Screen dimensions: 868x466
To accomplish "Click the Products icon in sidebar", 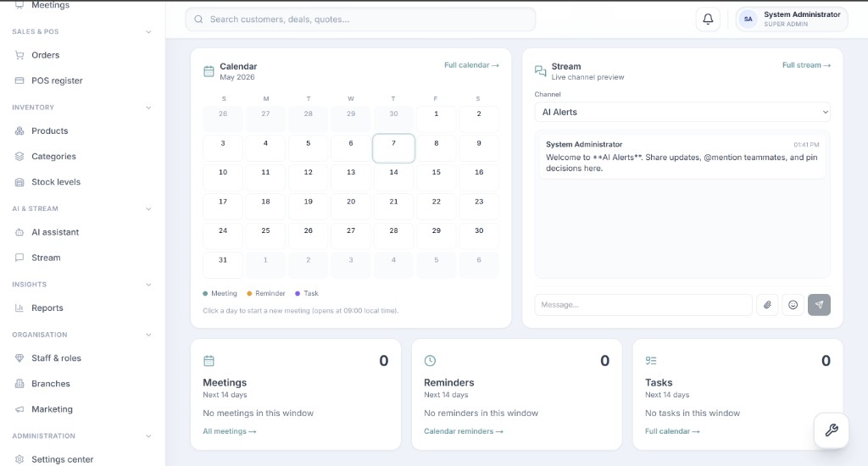I will [19, 131].
